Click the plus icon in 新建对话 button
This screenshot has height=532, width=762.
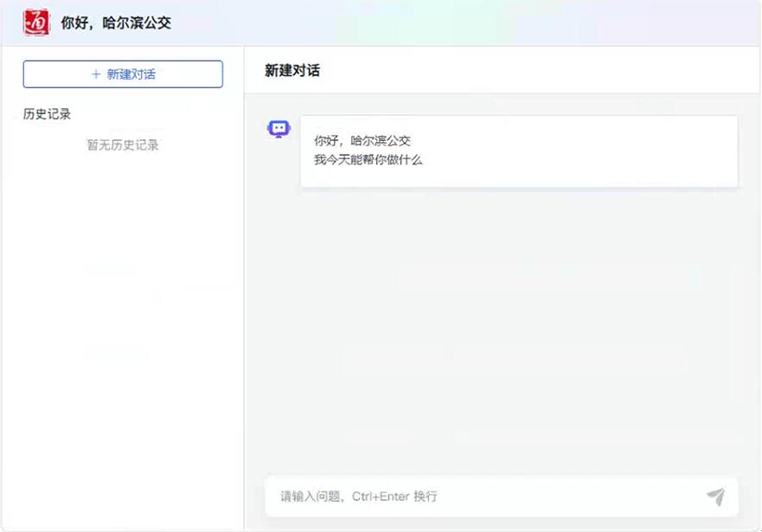tap(96, 74)
